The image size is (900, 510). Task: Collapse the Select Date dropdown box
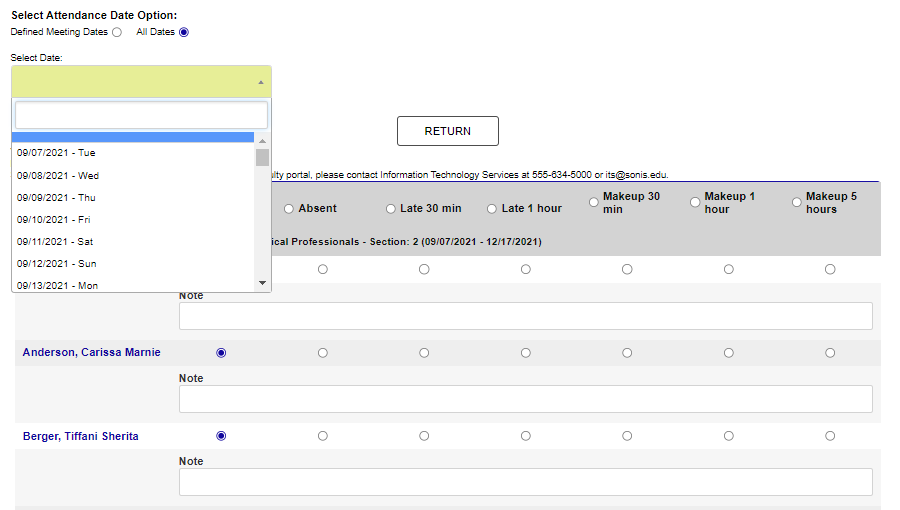click(141, 81)
